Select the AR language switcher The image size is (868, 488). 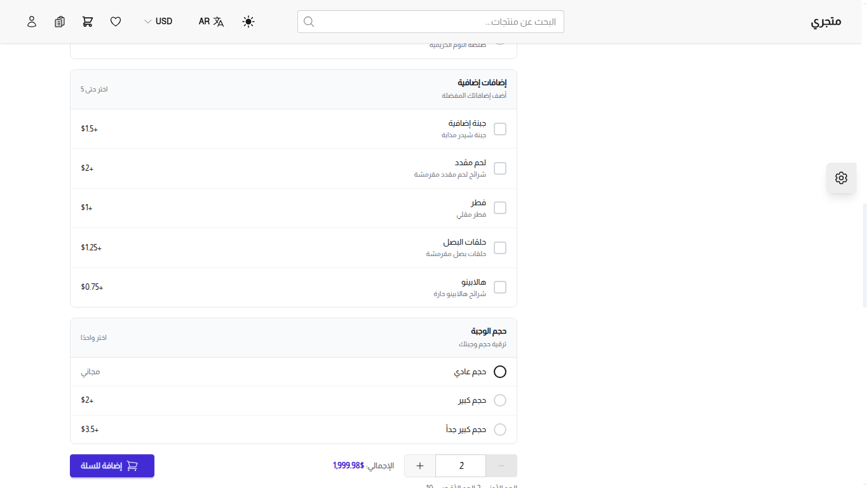point(204,21)
